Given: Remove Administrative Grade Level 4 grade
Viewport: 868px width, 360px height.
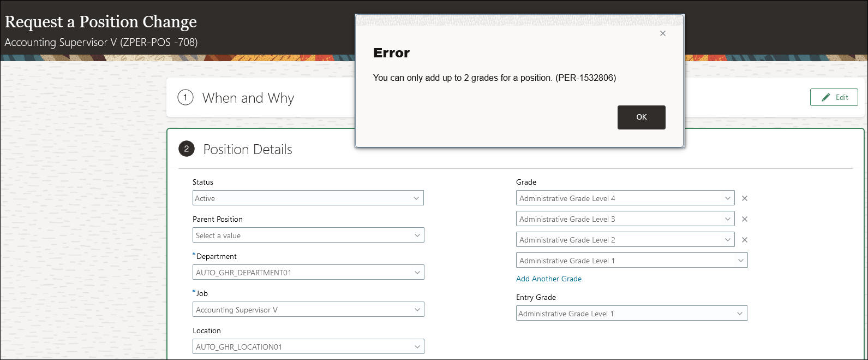Looking at the screenshot, I should pos(744,198).
